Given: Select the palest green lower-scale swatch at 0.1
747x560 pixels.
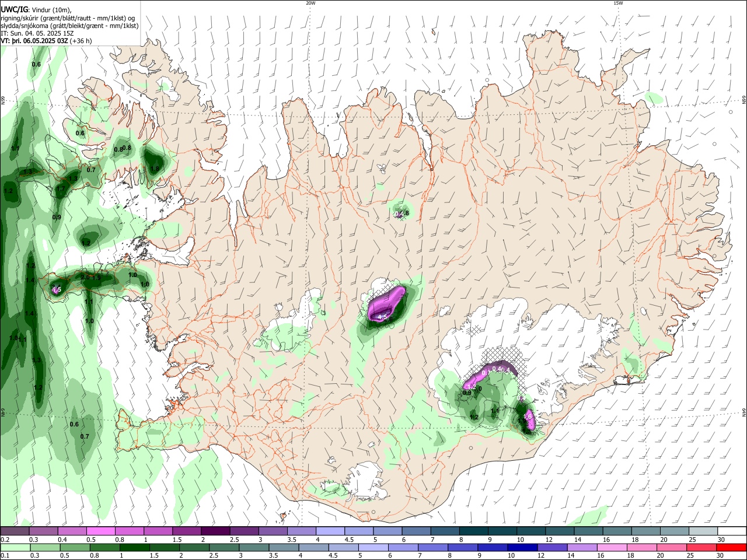Looking at the screenshot, I should click(16, 547).
